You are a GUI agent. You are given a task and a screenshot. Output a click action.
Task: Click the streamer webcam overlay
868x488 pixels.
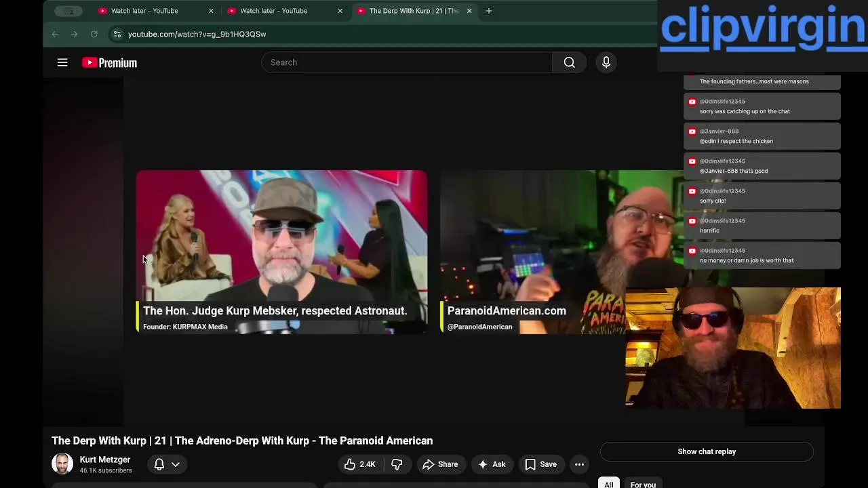pyautogui.click(x=733, y=348)
